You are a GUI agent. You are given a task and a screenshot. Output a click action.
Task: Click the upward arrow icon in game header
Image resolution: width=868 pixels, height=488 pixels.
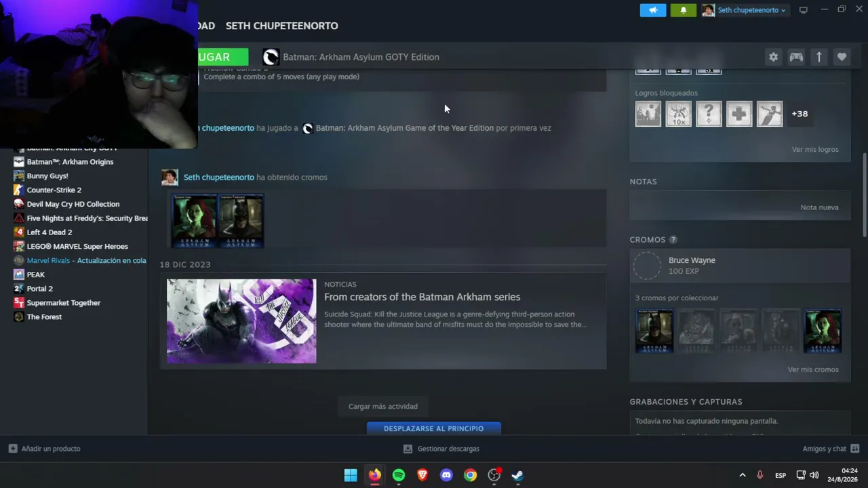point(818,57)
